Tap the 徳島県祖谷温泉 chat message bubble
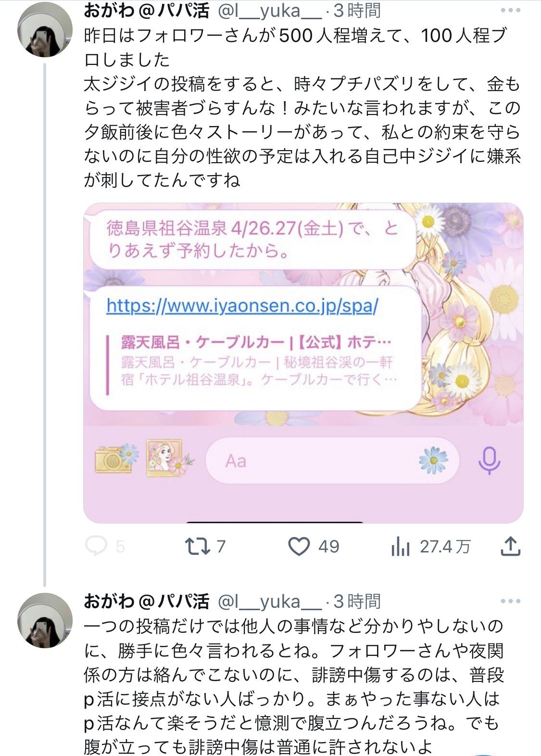Image resolution: width=541 pixels, height=756 pixels. click(252, 239)
